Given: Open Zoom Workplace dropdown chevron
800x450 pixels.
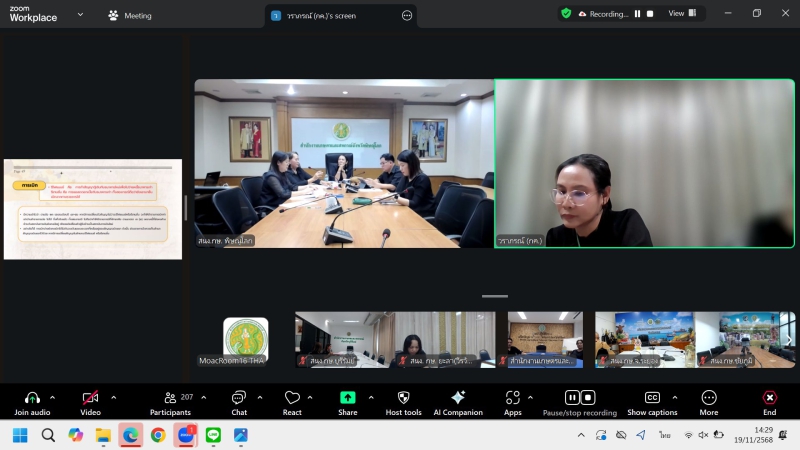Looking at the screenshot, I should pos(79,15).
